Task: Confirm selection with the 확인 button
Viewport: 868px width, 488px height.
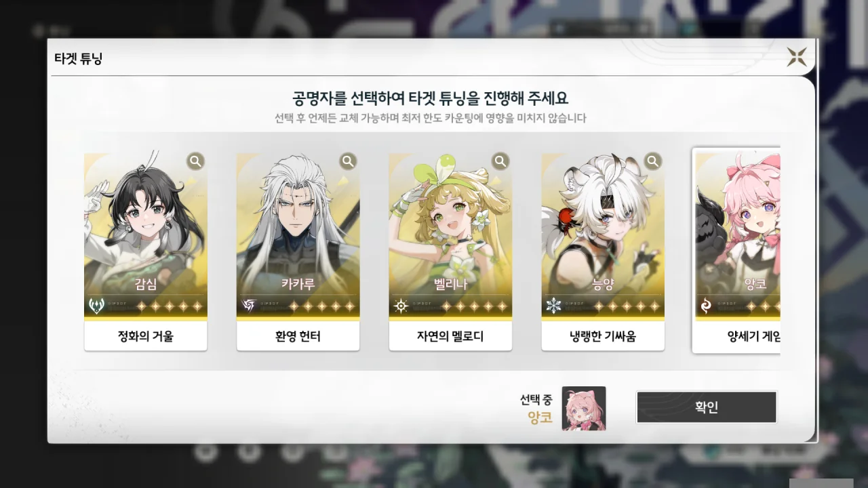Action: pyautogui.click(x=707, y=407)
